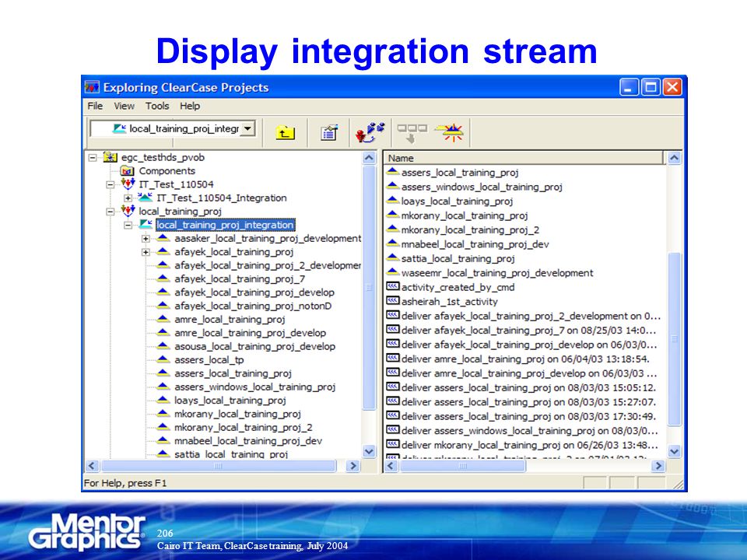Select deliver afayek_local_training_proj_7 on 08/25/03 entry
Screen dimensions: 747x560
tap(528, 330)
